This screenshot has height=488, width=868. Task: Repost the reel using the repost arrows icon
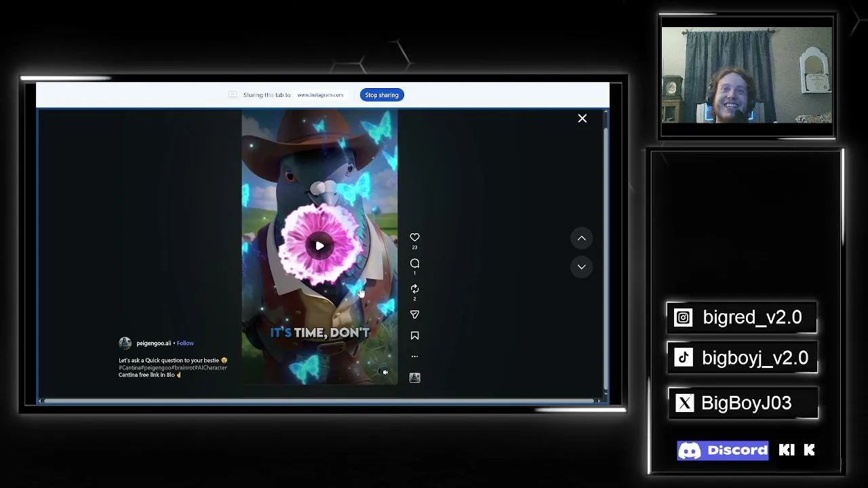414,289
